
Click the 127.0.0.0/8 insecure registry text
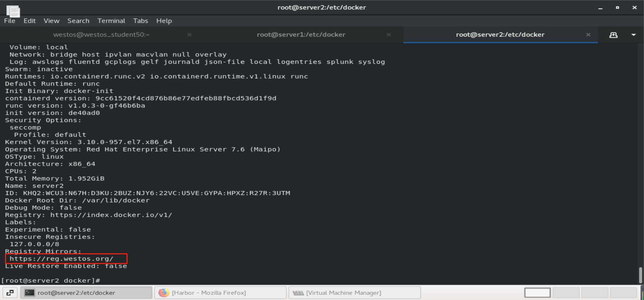tap(34, 244)
